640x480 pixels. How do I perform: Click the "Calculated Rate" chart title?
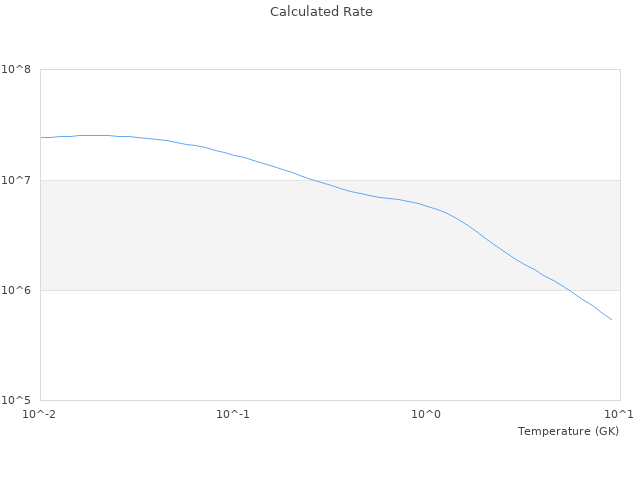[321, 12]
